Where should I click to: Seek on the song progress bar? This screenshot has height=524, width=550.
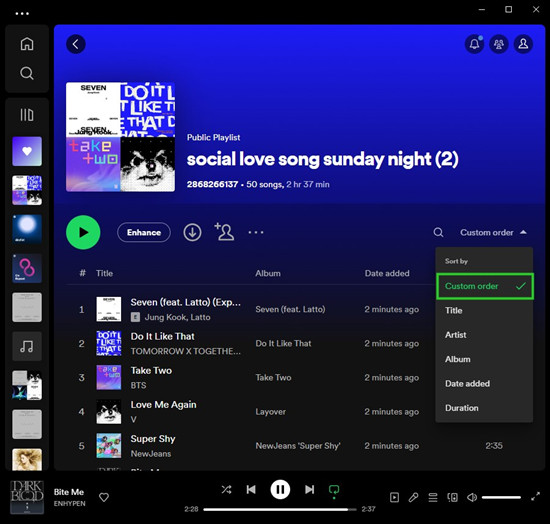pyautogui.click(x=280, y=509)
